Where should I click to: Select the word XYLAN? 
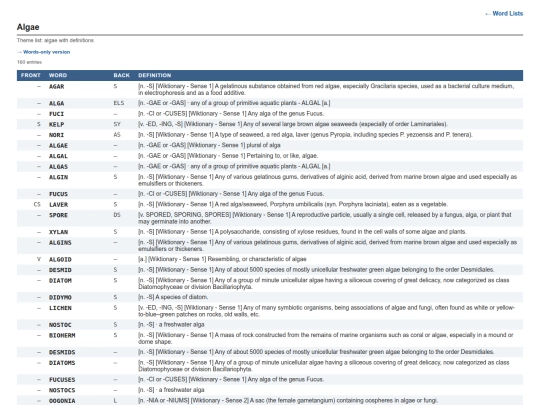coord(59,232)
